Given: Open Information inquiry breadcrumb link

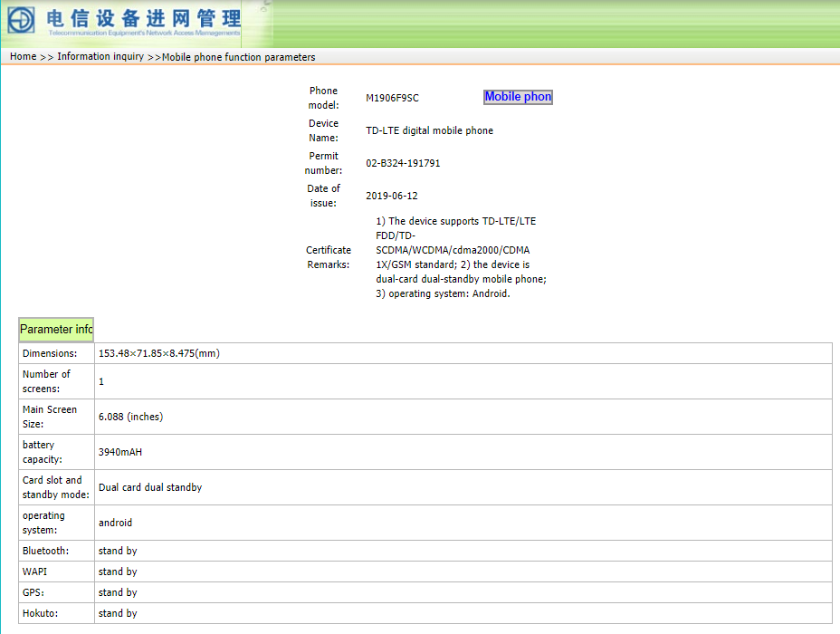Looking at the screenshot, I should click(x=100, y=57).
